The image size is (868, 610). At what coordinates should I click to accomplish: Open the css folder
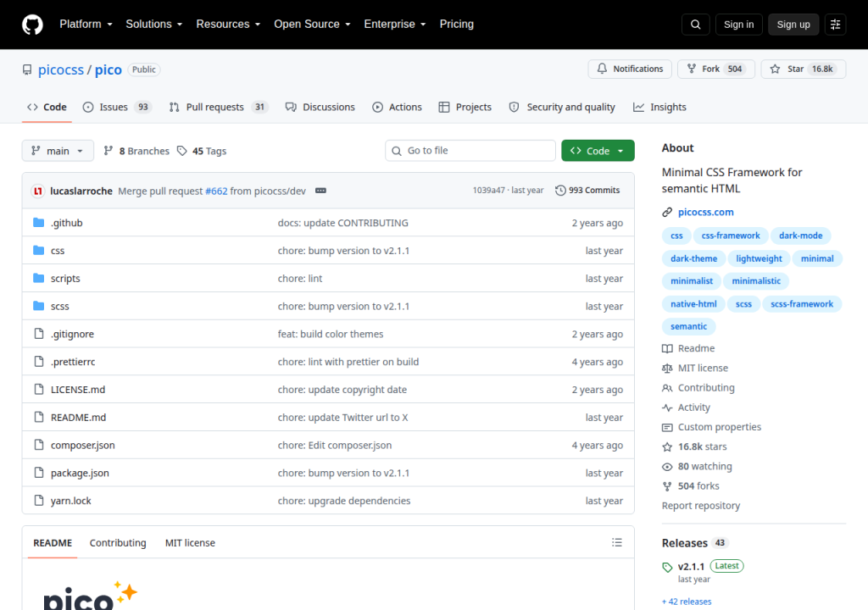point(58,251)
